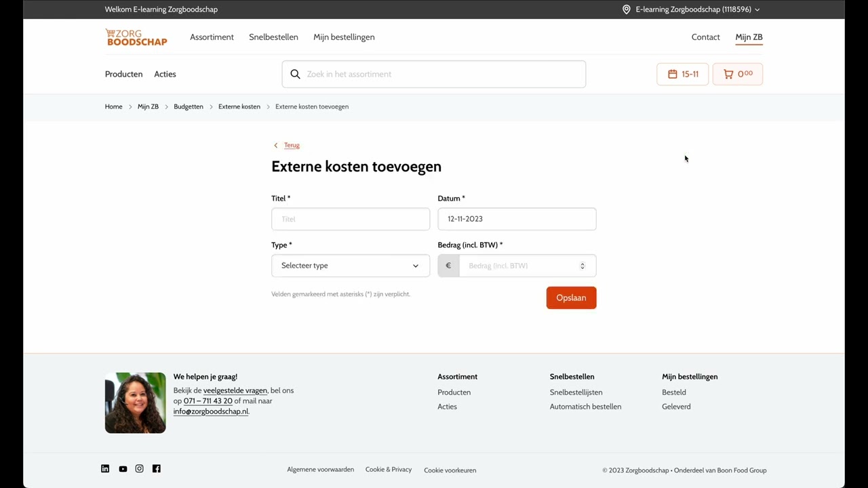Open Cookie voorkeuren link
868x488 pixels.
coord(450,470)
